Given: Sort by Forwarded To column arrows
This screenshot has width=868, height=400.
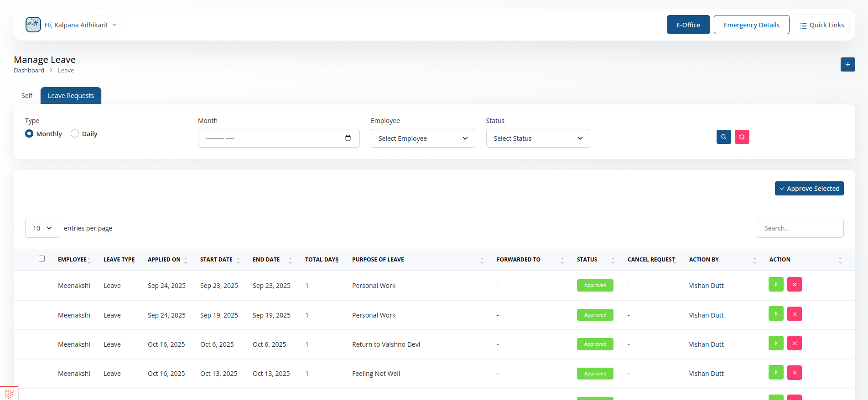Looking at the screenshot, I should tap(562, 260).
